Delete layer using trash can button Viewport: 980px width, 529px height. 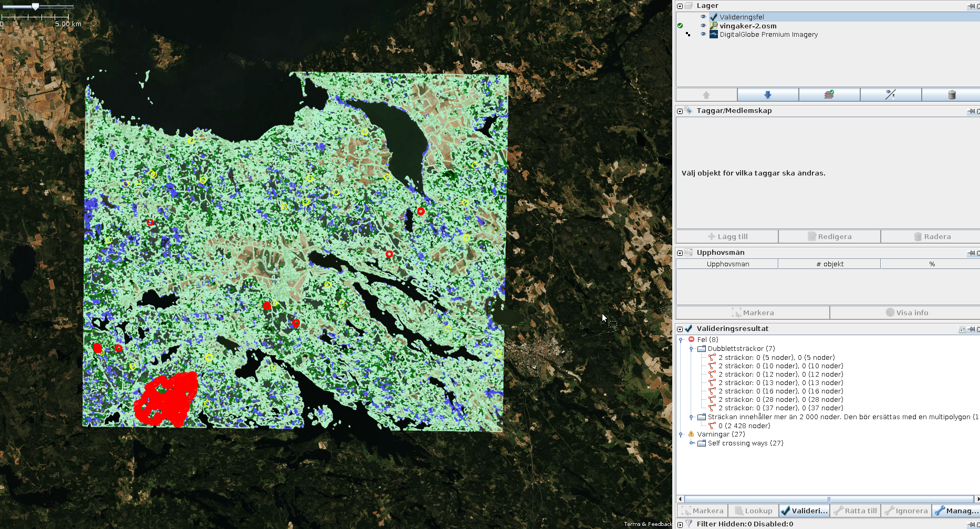(951, 95)
